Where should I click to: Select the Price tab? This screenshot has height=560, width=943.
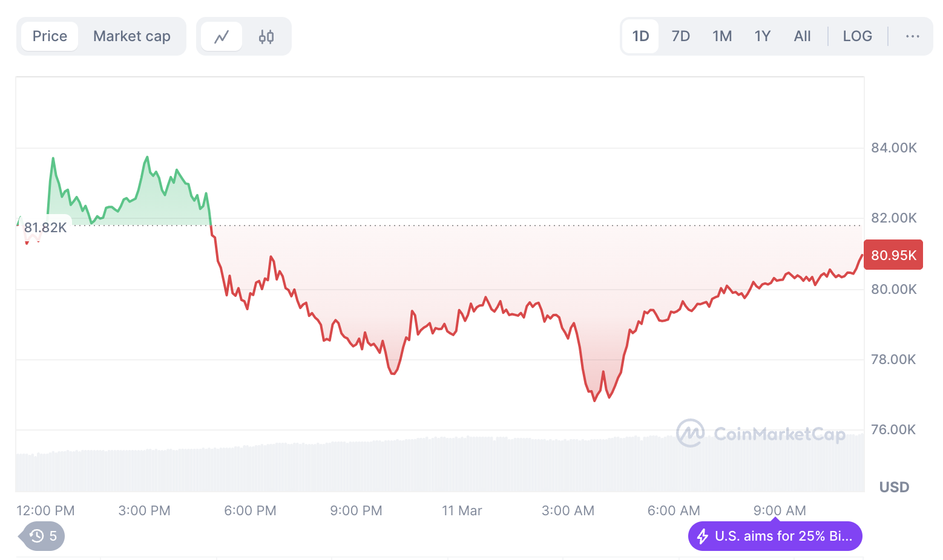coord(50,36)
